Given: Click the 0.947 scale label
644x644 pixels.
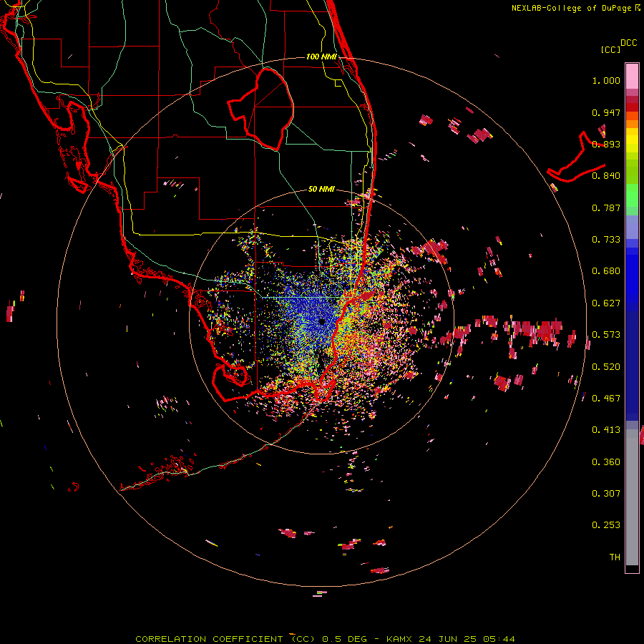Looking at the screenshot, I should pos(606,112).
